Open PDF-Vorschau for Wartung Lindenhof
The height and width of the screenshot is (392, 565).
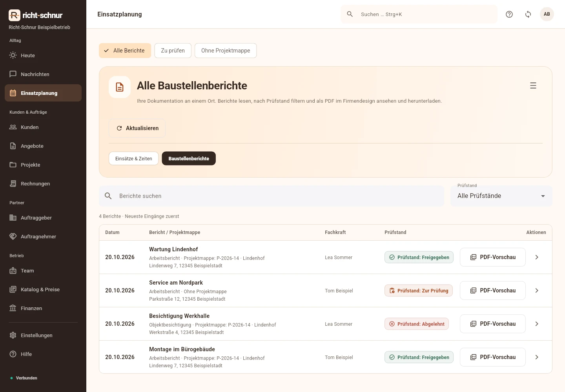[492, 257]
